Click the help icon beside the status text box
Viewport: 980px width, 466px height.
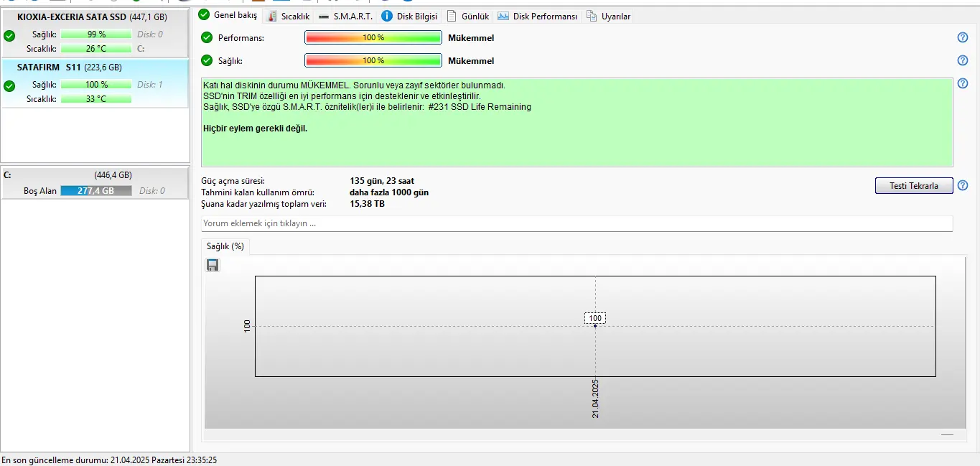point(963,83)
